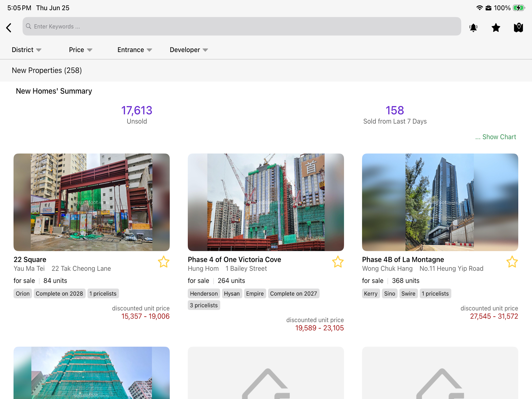Open One Victoria Cove construction photo

tap(266, 202)
